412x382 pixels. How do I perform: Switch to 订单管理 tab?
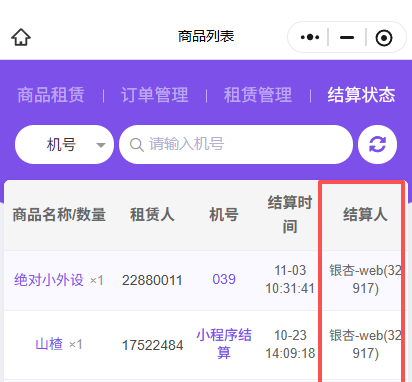coord(155,95)
